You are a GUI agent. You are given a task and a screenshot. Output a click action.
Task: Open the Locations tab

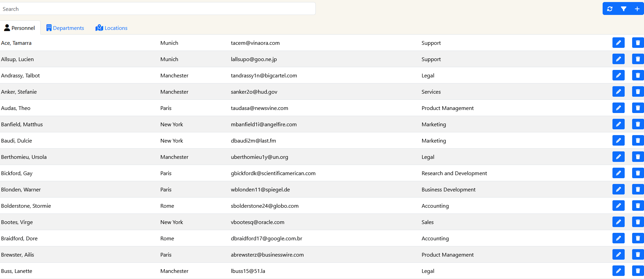click(x=112, y=28)
